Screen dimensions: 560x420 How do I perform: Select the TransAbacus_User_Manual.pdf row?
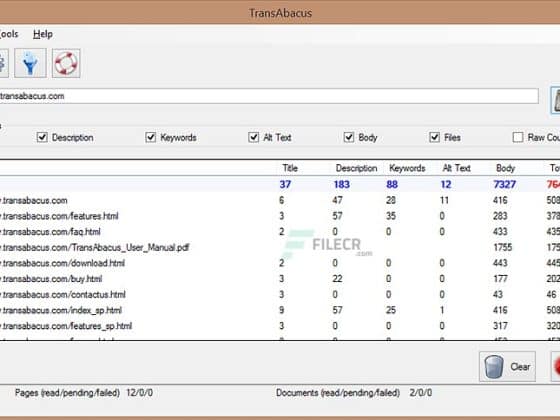(279, 247)
